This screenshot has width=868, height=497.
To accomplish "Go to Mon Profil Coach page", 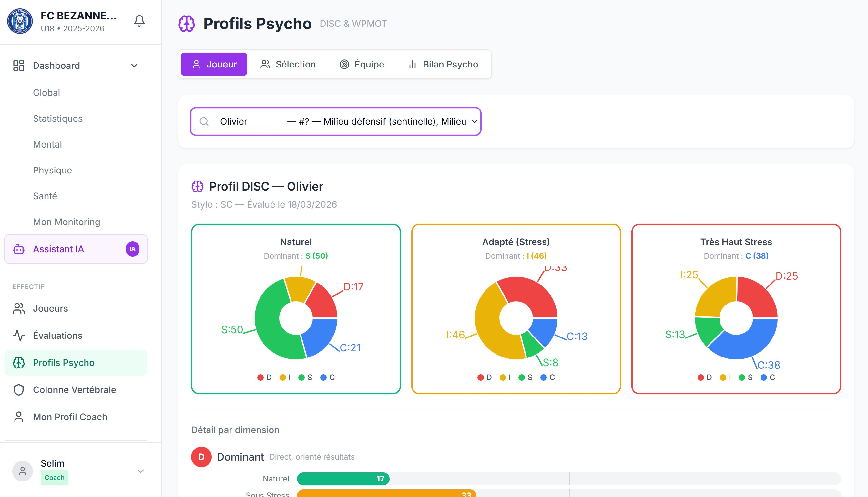I will tap(76, 417).
